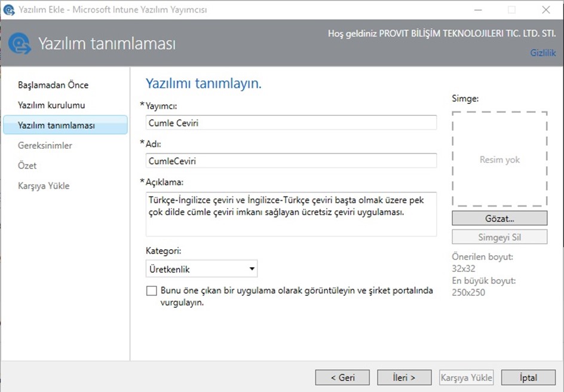Open the Gizlilik privacy link
This screenshot has width=564, height=392.
(x=542, y=53)
